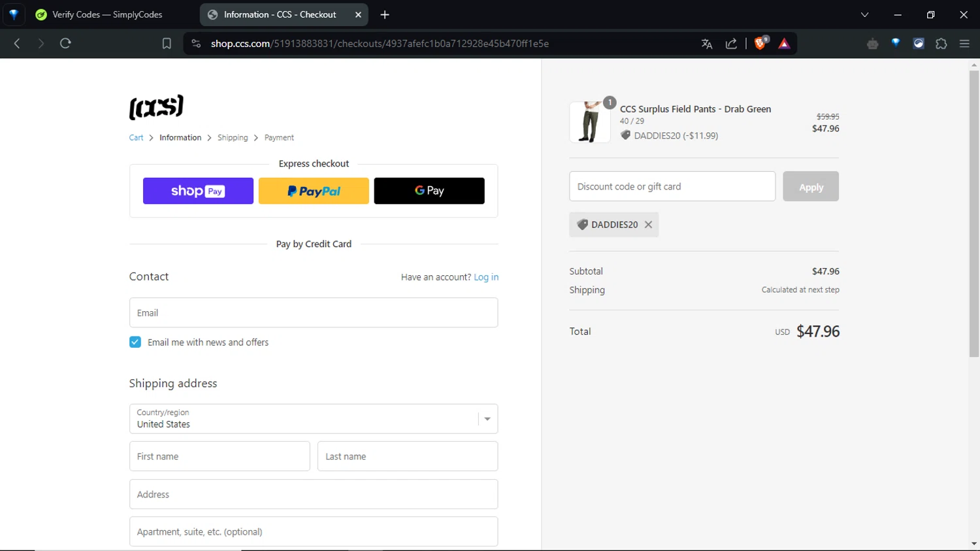Screen dimensions: 980x551
Task: Click the 'Calculated at next step' shipping text
Action: pos(800,290)
